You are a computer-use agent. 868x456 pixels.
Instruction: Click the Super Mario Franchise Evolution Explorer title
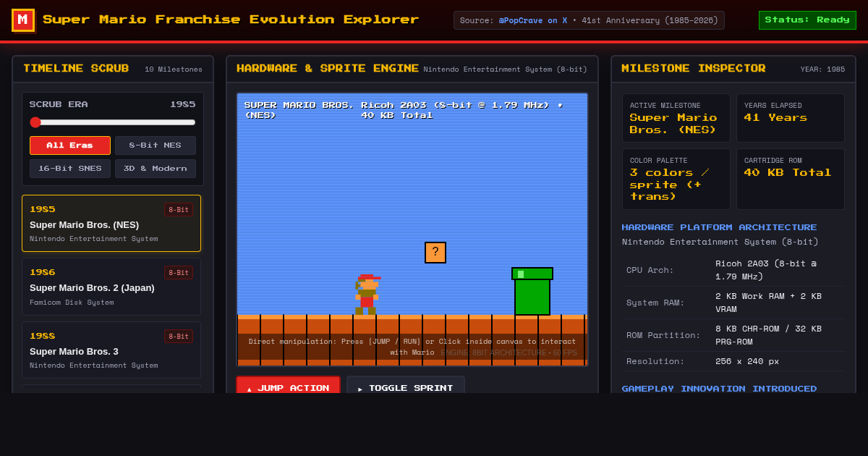click(231, 20)
